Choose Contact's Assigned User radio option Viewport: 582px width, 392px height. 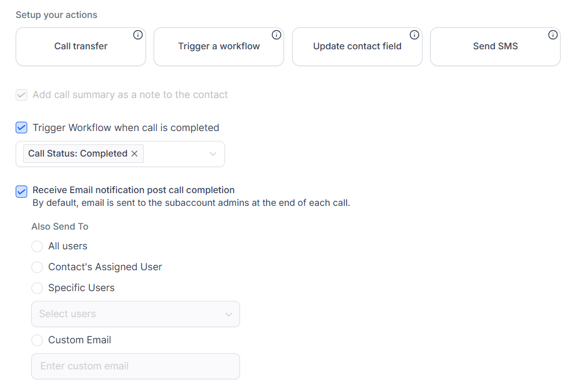pos(37,267)
